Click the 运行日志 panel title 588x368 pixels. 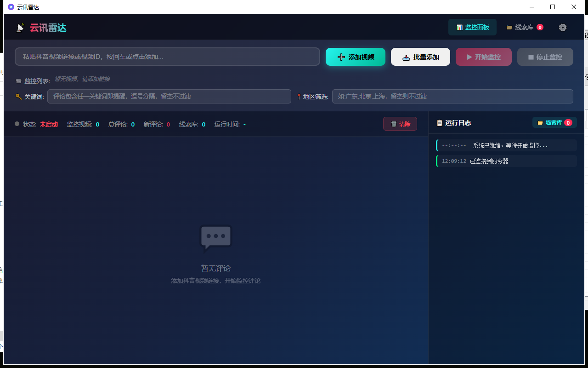(458, 123)
